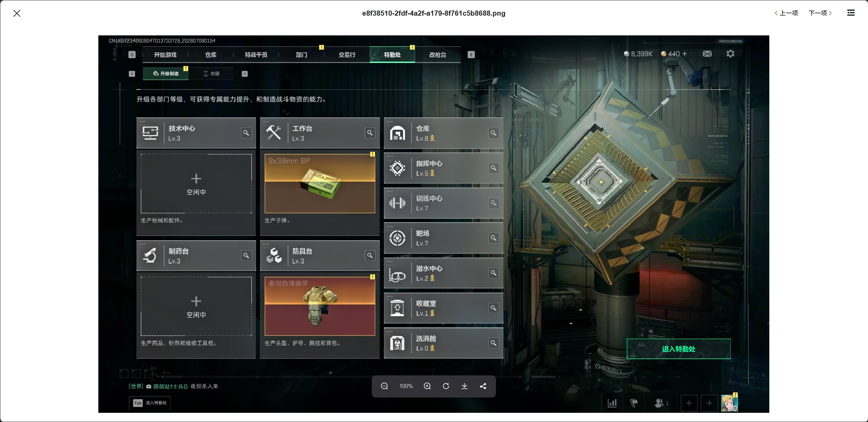Inspect 技术中心 details with the magnifier icon
The image size is (868, 422).
[246, 133]
